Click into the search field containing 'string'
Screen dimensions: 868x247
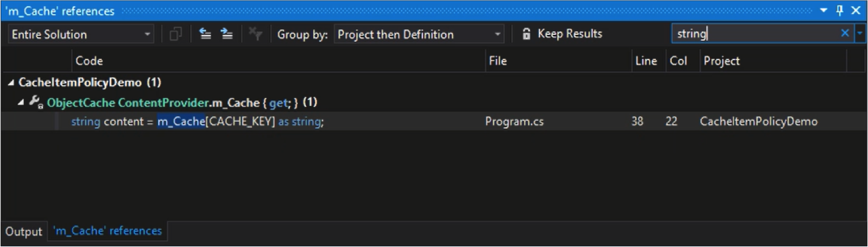[x=755, y=34]
